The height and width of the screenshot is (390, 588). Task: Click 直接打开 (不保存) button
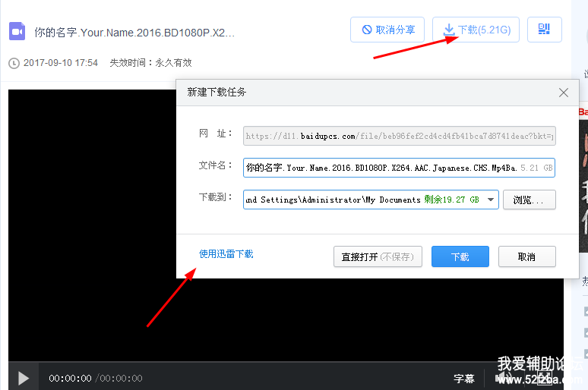click(x=378, y=256)
